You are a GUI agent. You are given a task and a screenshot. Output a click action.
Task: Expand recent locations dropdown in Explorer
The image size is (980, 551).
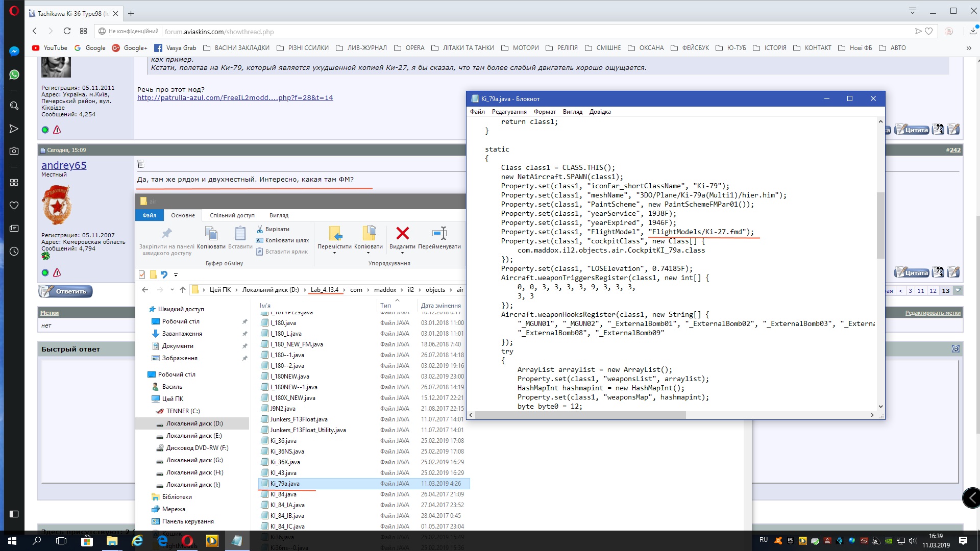tap(172, 290)
